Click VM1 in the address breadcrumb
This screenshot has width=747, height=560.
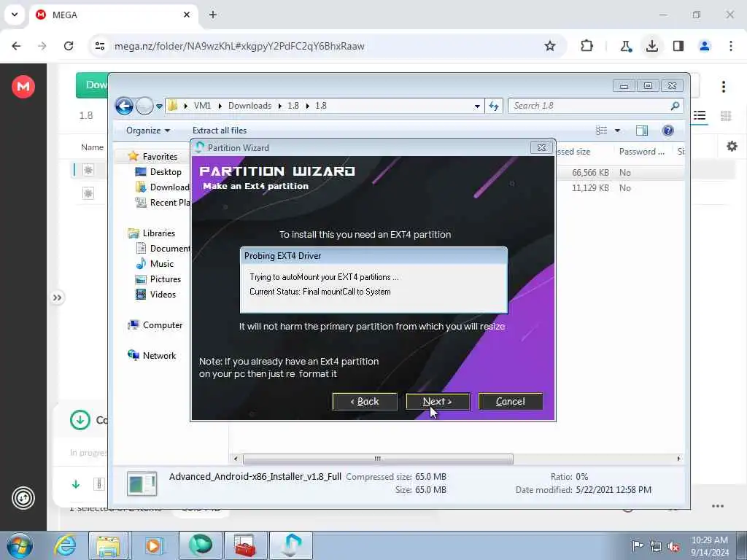(x=203, y=106)
